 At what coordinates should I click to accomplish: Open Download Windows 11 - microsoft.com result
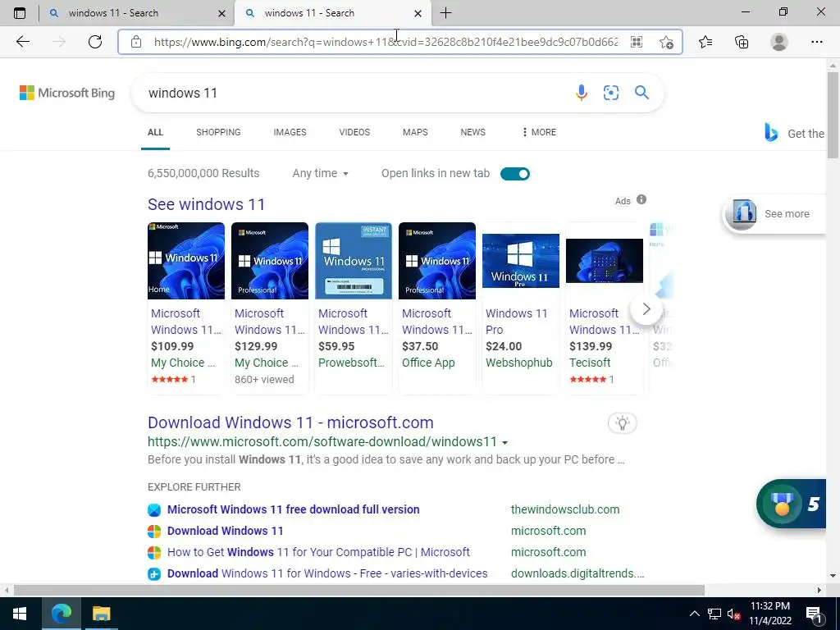click(x=290, y=422)
